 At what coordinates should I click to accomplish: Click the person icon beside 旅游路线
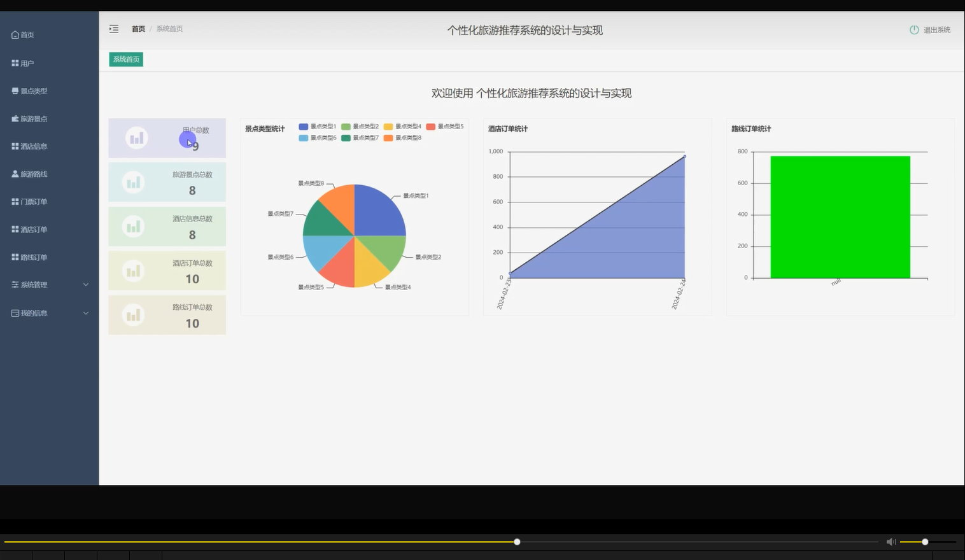15,174
